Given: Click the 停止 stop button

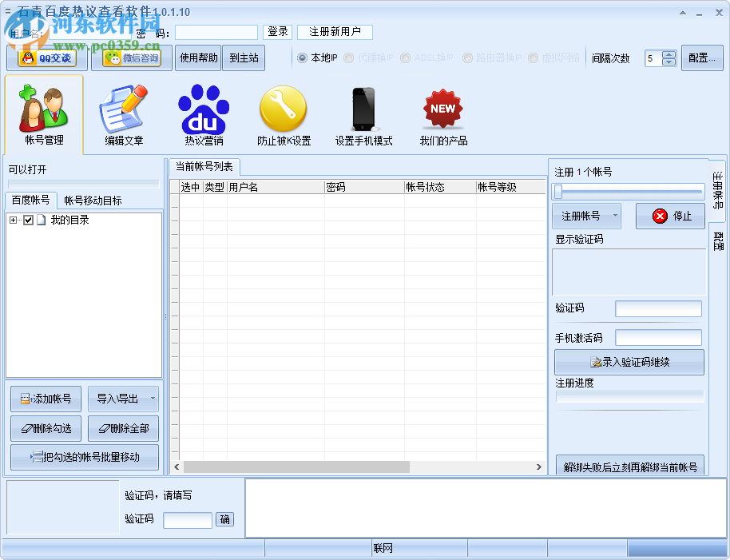Looking at the screenshot, I should (669, 216).
